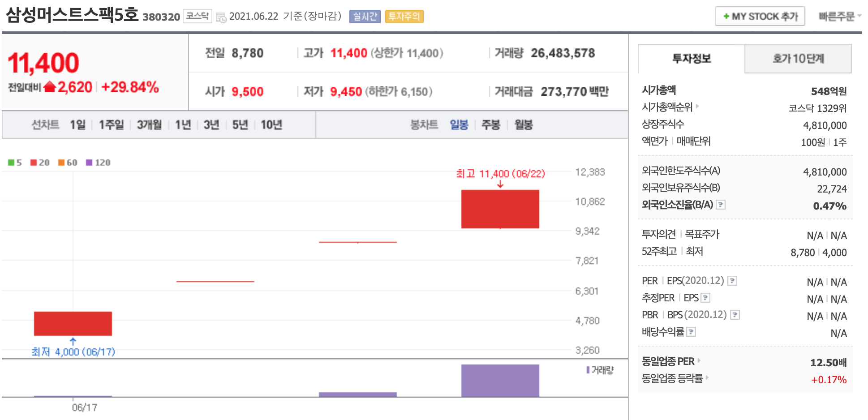This screenshot has width=868, height=420.
Task: Click the 동일업종 PER value 12.50배
Action: 828,363
